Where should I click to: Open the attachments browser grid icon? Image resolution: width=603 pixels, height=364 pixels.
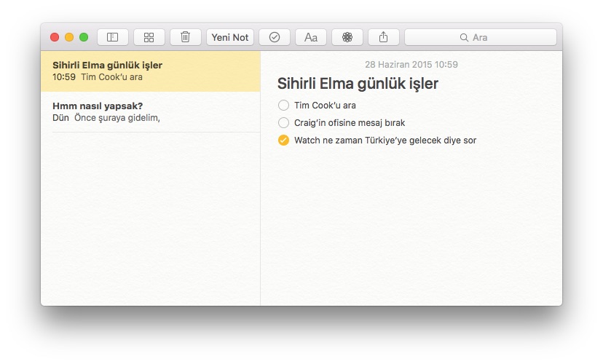(149, 37)
